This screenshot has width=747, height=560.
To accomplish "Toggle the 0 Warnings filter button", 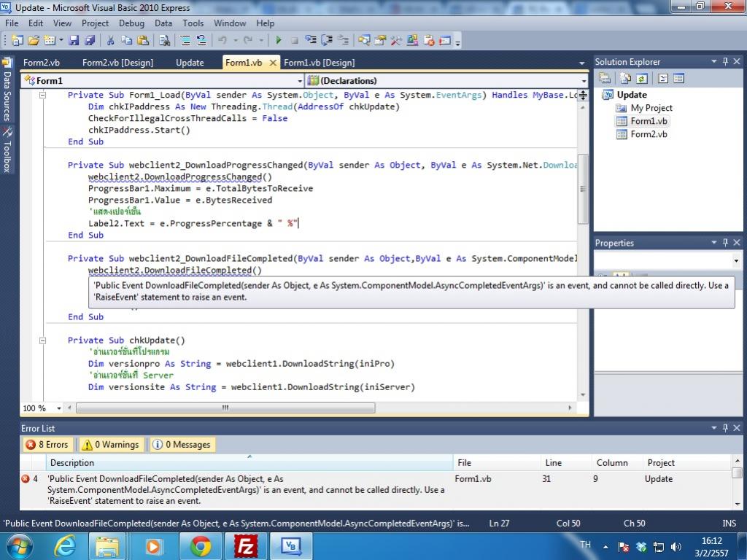I will pos(112,445).
